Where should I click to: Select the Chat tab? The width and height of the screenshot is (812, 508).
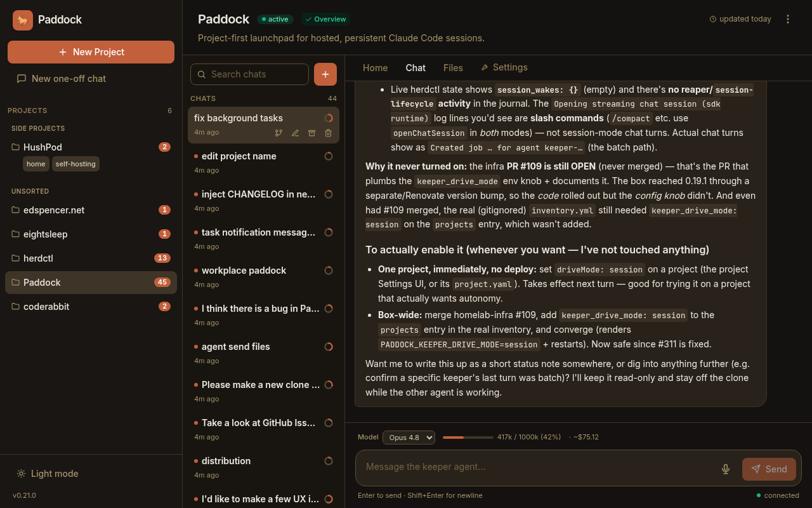coord(416,68)
